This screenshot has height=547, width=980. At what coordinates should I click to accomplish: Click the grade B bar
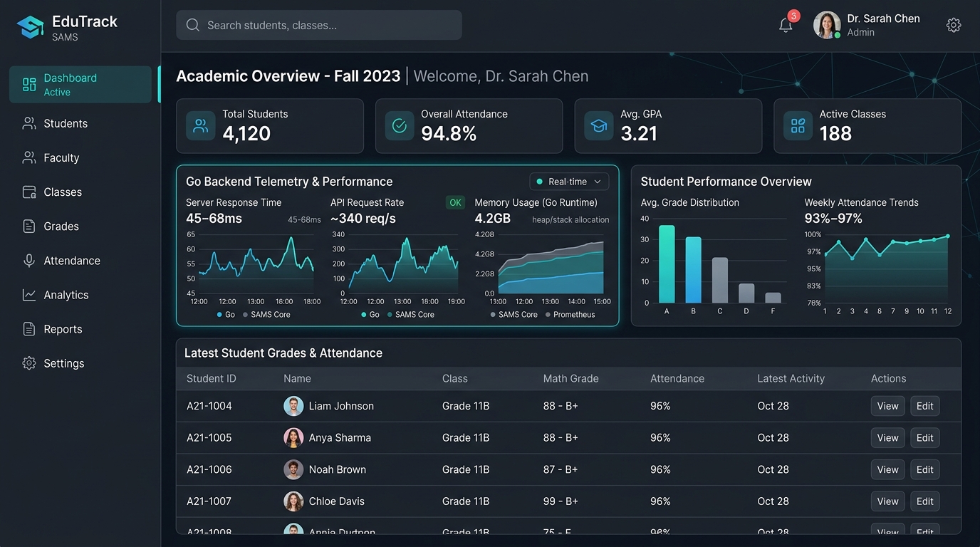(x=693, y=270)
